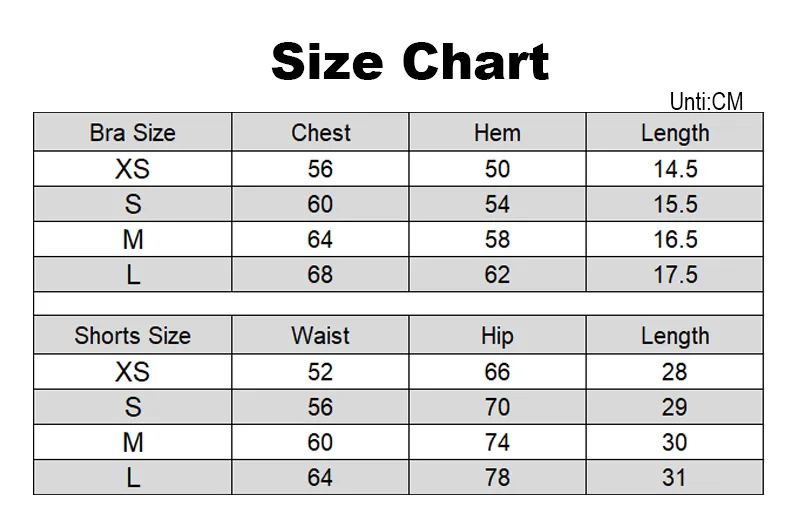
Task: Click the shorts L size row label
Action: pyautogui.click(x=133, y=478)
